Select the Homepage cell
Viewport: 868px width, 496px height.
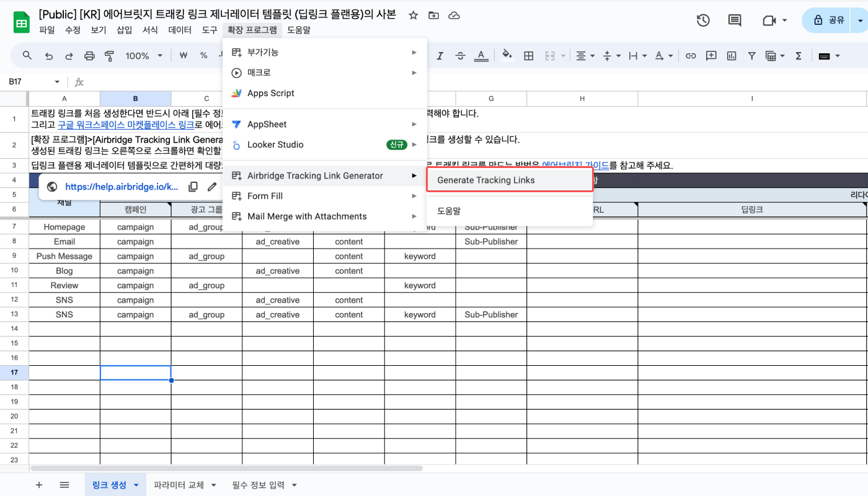64,227
